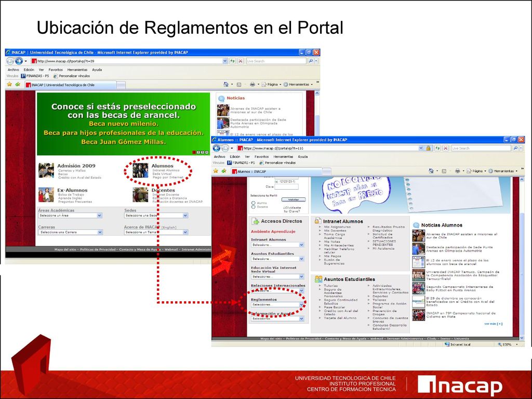
Task: Select the Alumno profile radio button
Action: (253, 203)
